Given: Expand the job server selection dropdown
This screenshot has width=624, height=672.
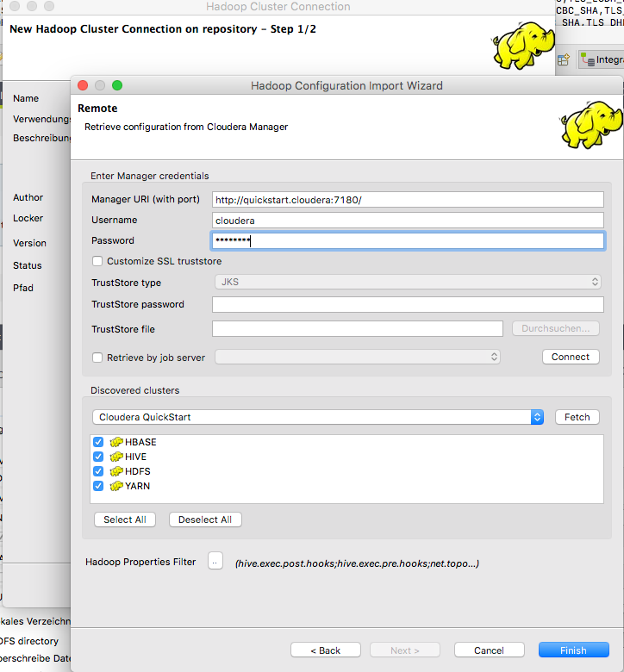Looking at the screenshot, I should pyautogui.click(x=358, y=357).
